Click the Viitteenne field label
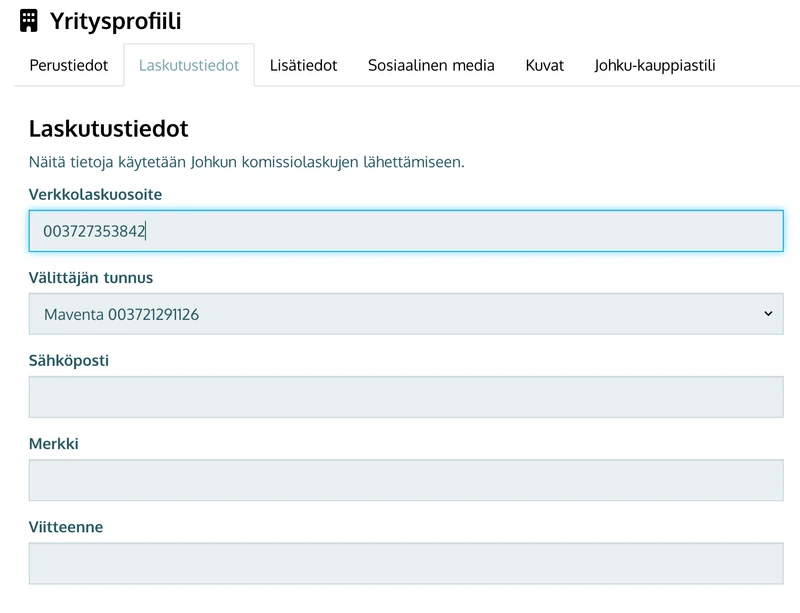This screenshot has width=800, height=613. pyautogui.click(x=66, y=527)
